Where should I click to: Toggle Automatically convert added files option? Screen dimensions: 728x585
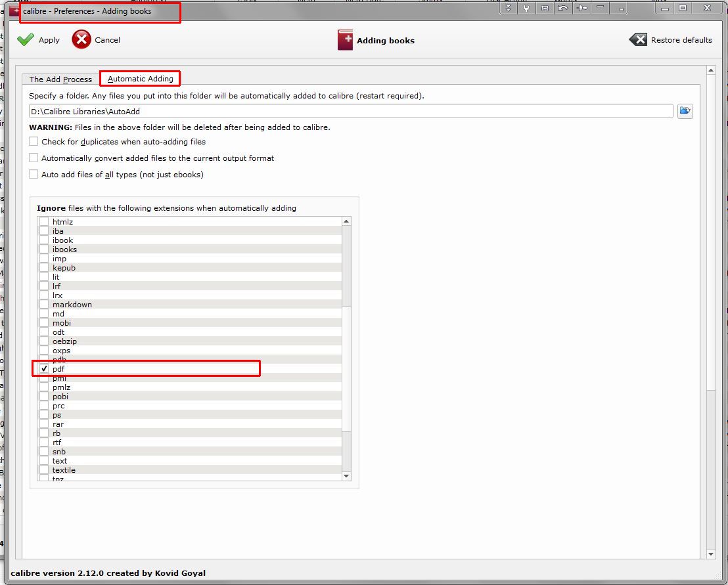pyautogui.click(x=34, y=158)
